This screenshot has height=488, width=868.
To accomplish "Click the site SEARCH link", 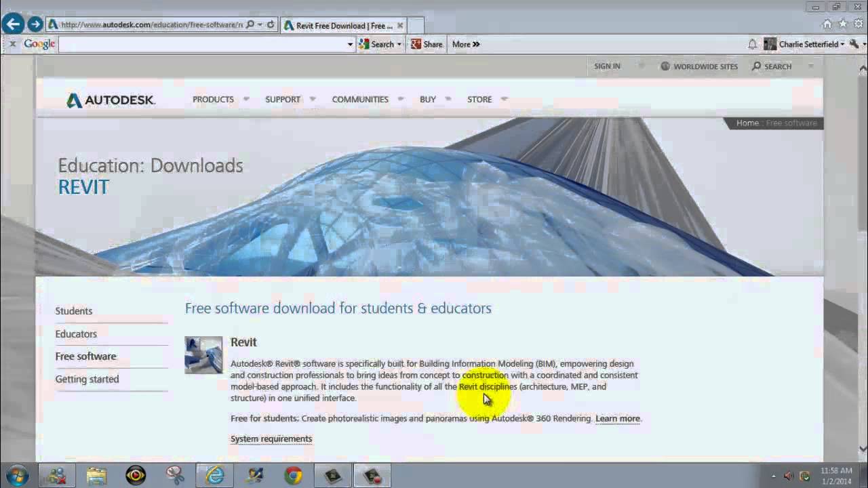I will [772, 66].
